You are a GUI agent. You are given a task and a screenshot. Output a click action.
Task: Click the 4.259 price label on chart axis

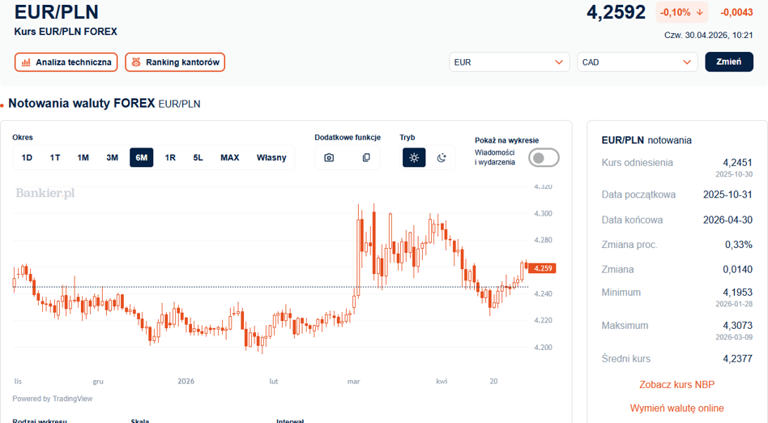pos(543,268)
